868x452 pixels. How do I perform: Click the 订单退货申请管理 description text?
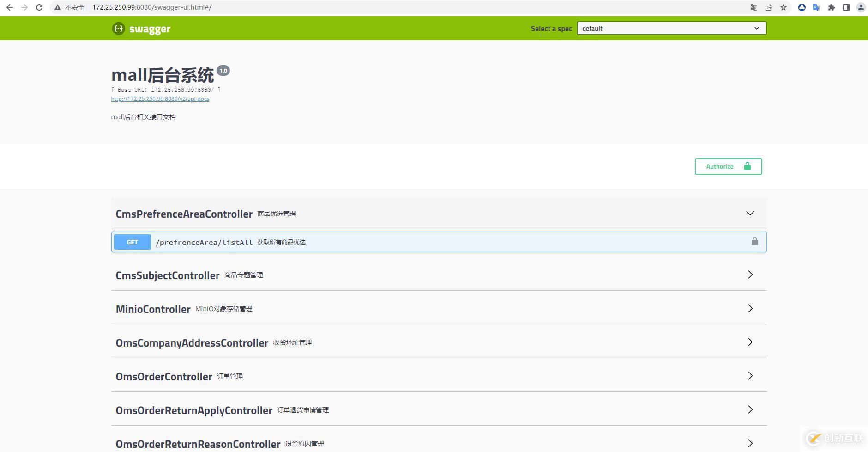click(x=303, y=410)
